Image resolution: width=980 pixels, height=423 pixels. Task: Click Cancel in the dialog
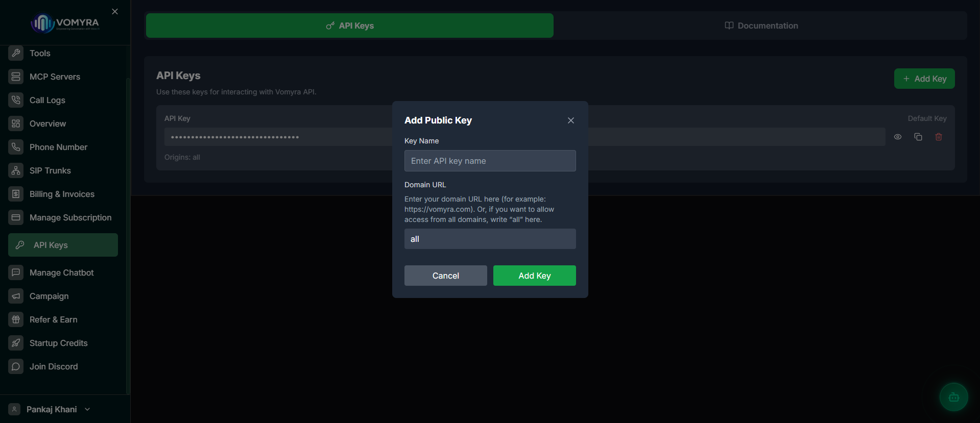(446, 276)
